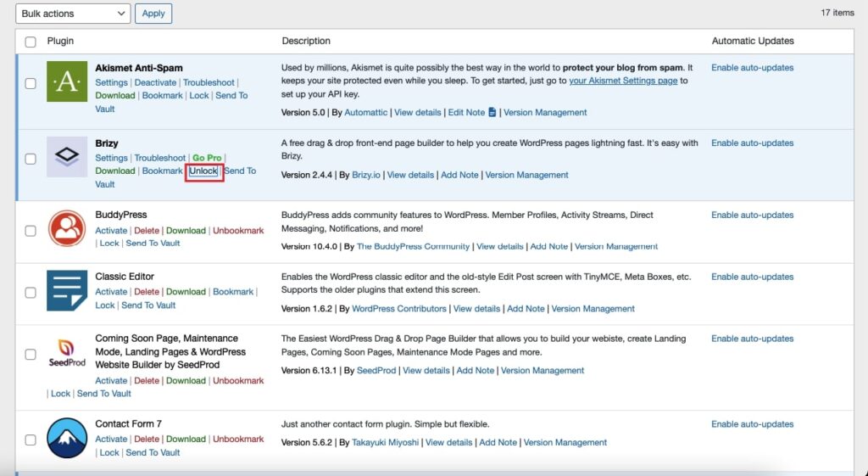Viewport: 868px width, 476px height.
Task: Open the Automattic author link
Action: click(x=366, y=112)
